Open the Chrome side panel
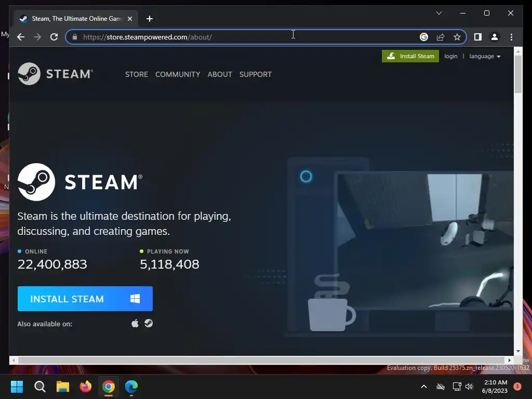Image resolution: width=532 pixels, height=399 pixels. (478, 37)
